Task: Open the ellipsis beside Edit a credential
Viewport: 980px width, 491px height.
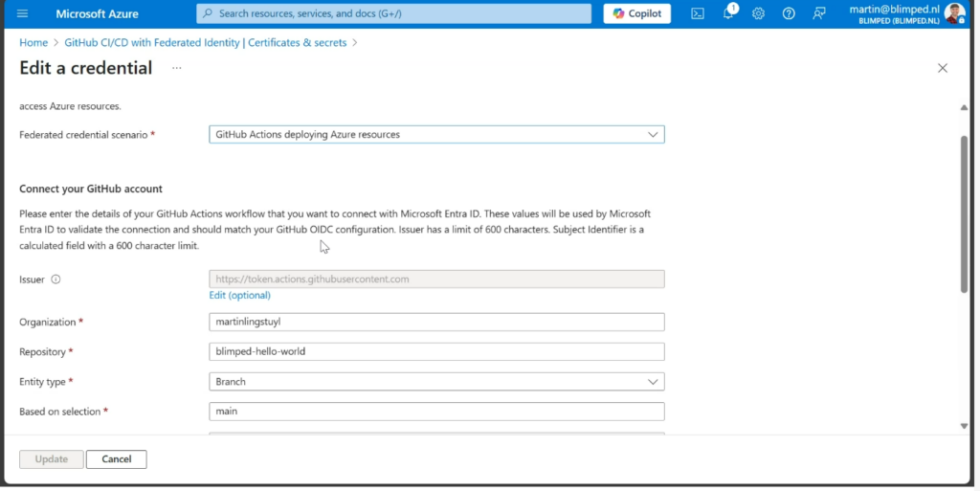Action: (177, 68)
